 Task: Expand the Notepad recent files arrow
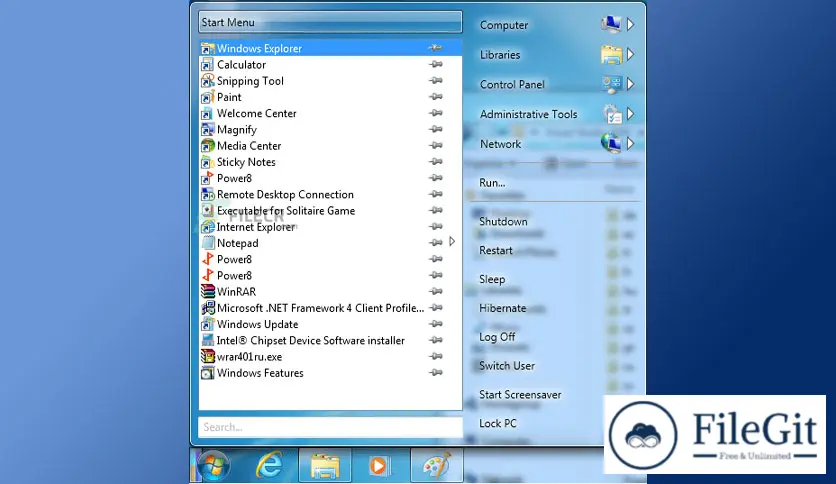click(452, 241)
